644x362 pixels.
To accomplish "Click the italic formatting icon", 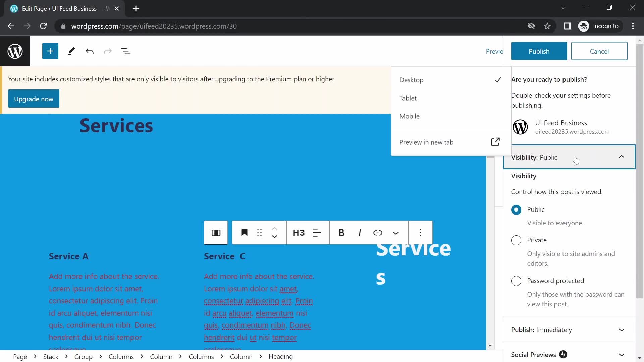I will [x=359, y=233].
